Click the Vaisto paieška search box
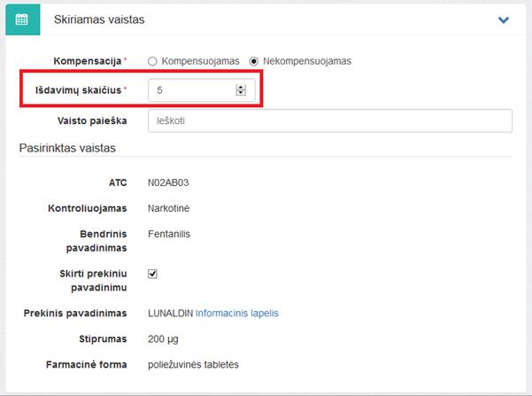 [329, 120]
